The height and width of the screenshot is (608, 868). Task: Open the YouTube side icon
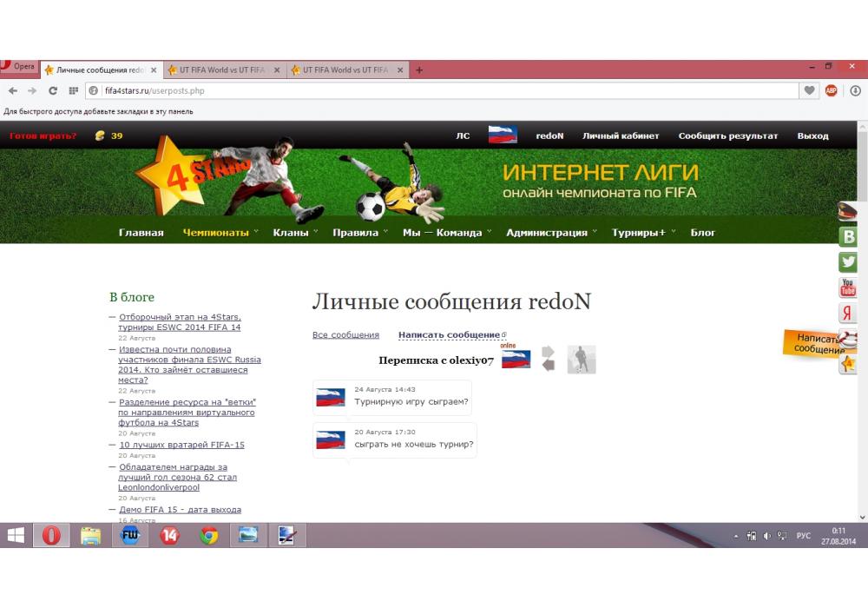pos(848,287)
